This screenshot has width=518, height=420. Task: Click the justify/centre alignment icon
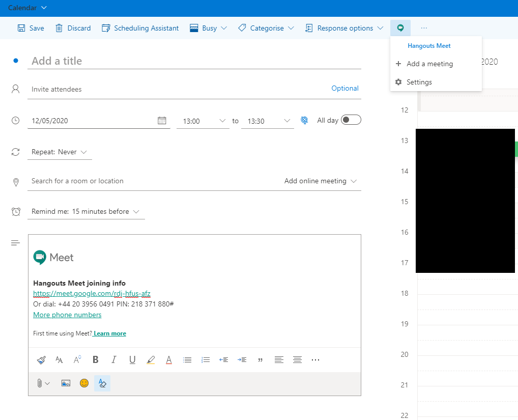[297, 360]
